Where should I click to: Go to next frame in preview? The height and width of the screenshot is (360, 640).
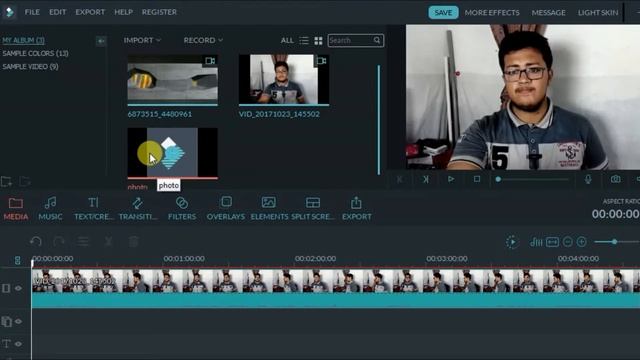click(x=426, y=179)
